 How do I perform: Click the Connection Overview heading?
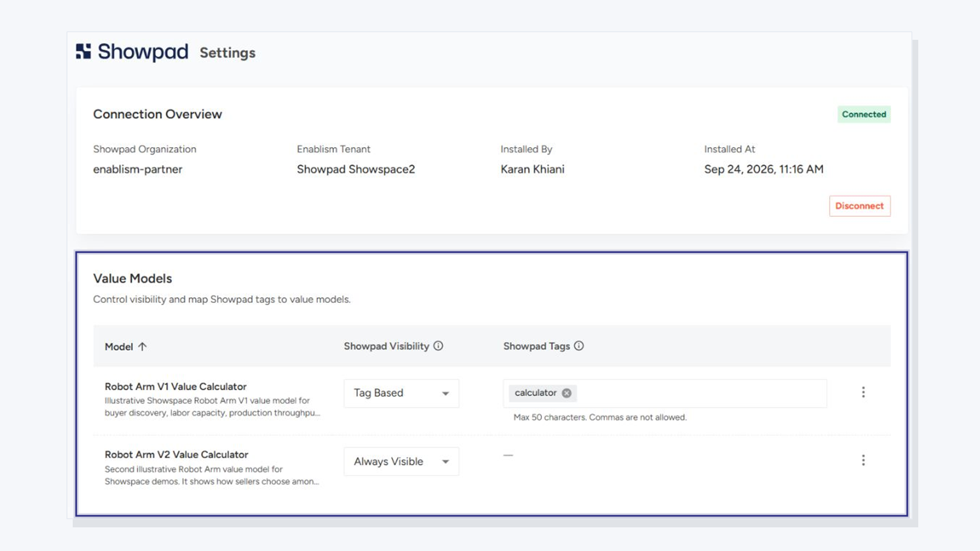coord(158,114)
